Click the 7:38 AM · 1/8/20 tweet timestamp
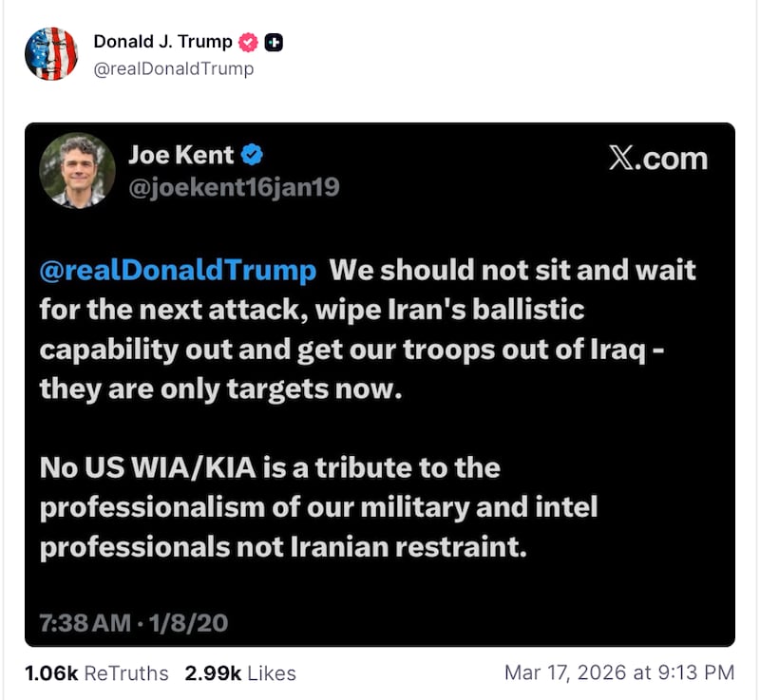 (132, 622)
